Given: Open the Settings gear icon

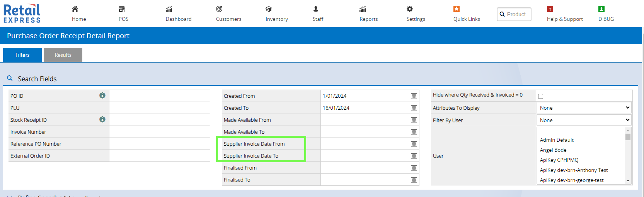Looking at the screenshot, I should click(410, 9).
